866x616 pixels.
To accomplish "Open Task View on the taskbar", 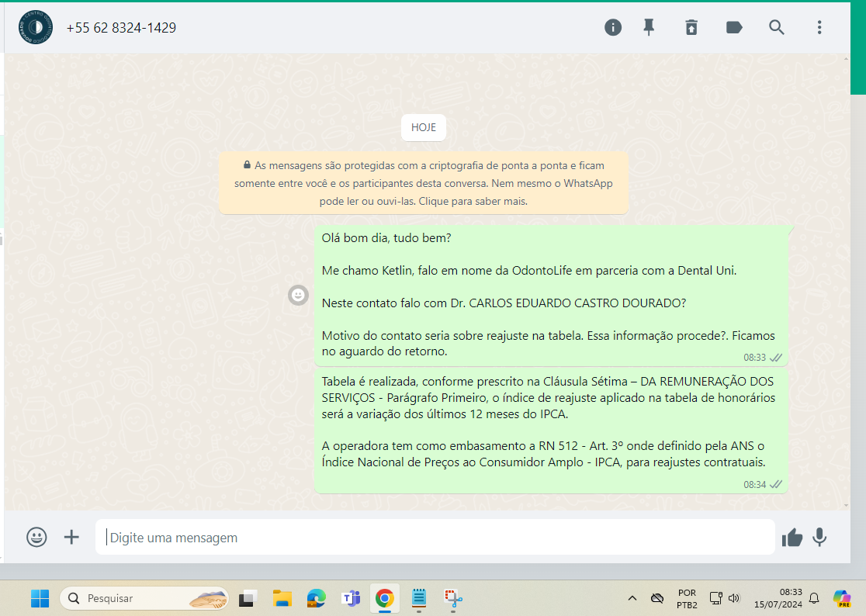I will (x=248, y=598).
